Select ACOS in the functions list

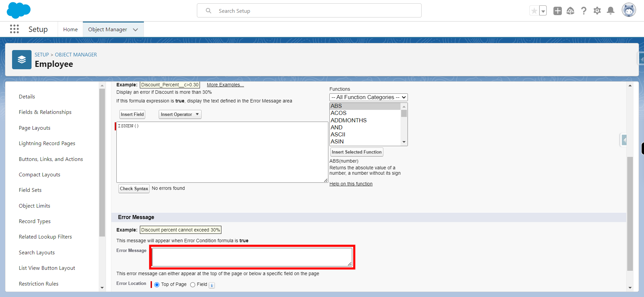tap(365, 113)
